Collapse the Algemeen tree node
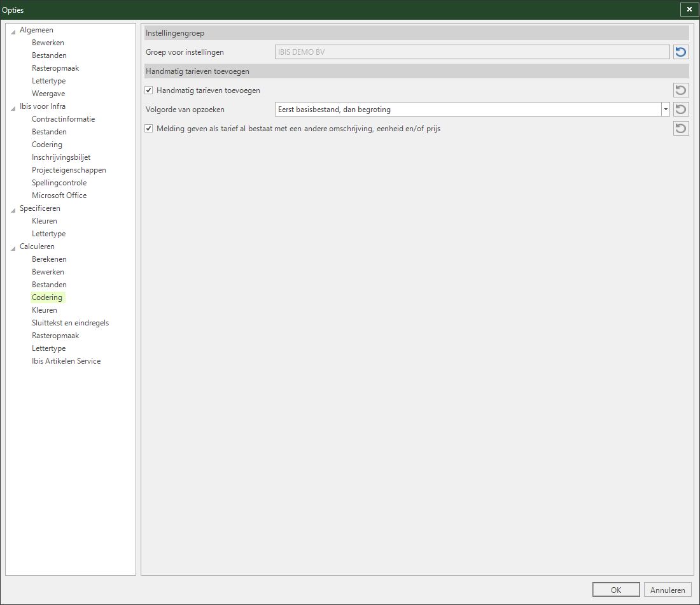The height and width of the screenshot is (605, 700). pos(13,31)
